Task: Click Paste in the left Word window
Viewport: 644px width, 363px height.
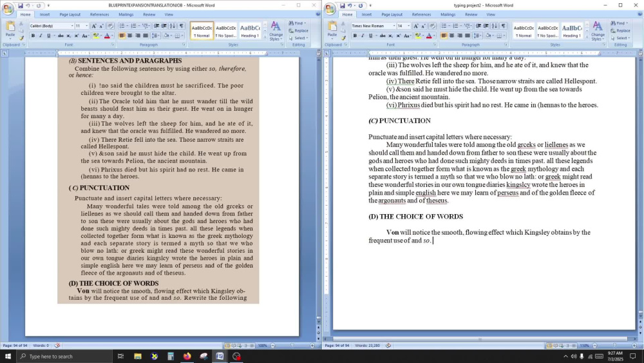Action: pos(10,30)
